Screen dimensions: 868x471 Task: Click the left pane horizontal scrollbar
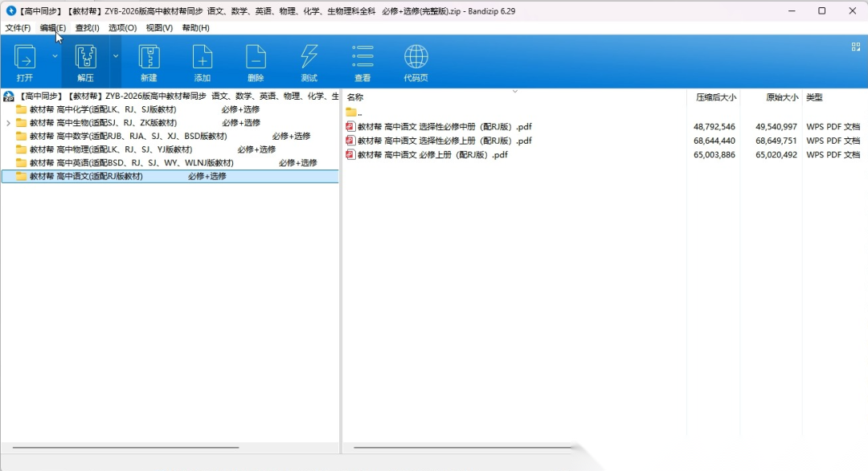point(125,448)
